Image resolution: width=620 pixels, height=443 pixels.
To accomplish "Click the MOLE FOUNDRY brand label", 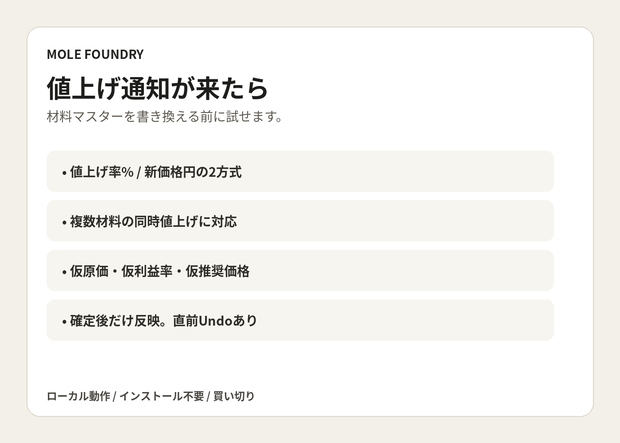I will coord(95,54).
